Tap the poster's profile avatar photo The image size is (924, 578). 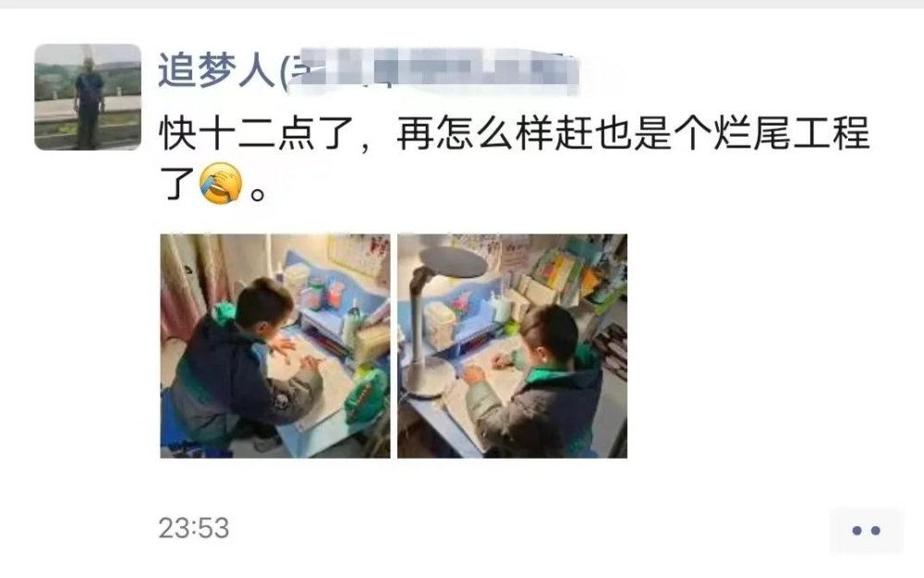(88, 97)
